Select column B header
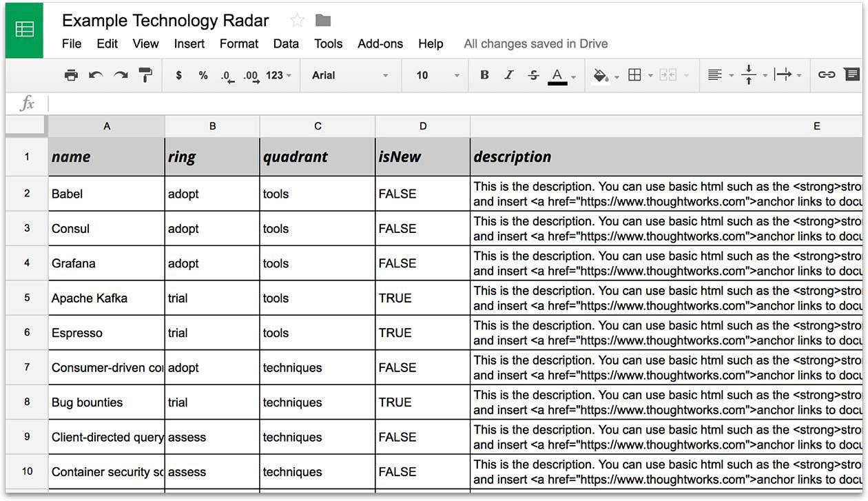 coord(212,126)
